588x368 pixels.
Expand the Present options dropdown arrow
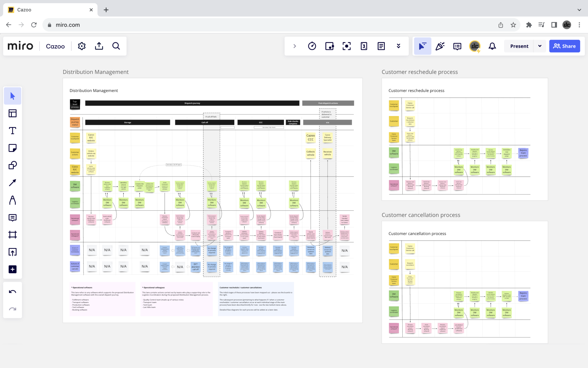pyautogui.click(x=540, y=46)
